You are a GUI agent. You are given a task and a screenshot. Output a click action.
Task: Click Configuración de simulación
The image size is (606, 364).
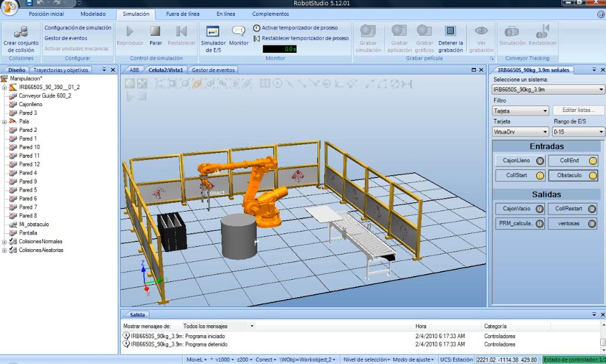click(78, 28)
